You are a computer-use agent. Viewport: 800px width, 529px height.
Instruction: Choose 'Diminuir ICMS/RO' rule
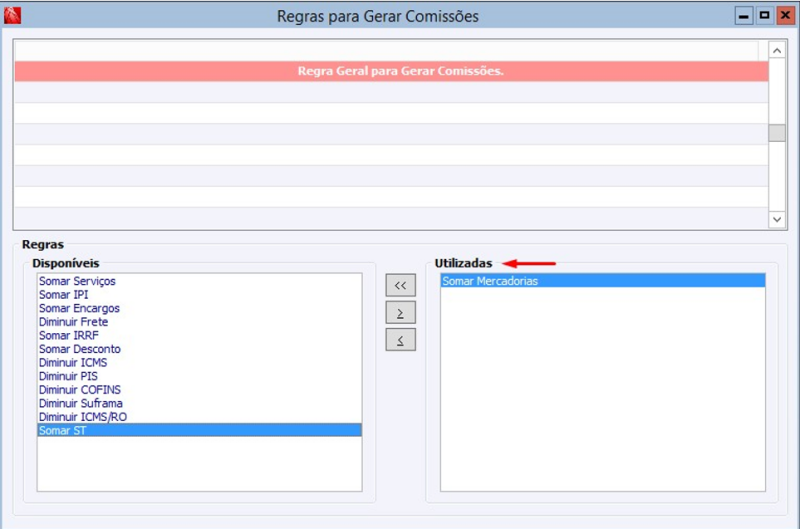[199, 417]
